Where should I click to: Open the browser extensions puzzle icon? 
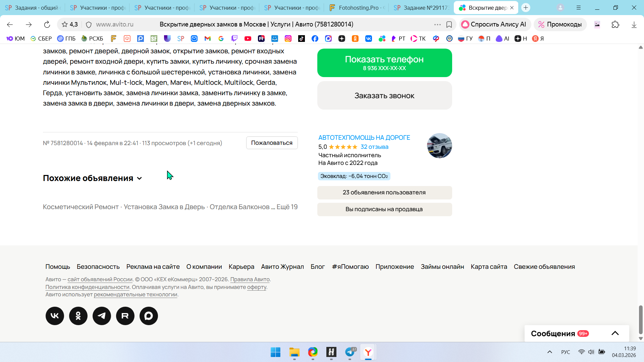click(615, 24)
